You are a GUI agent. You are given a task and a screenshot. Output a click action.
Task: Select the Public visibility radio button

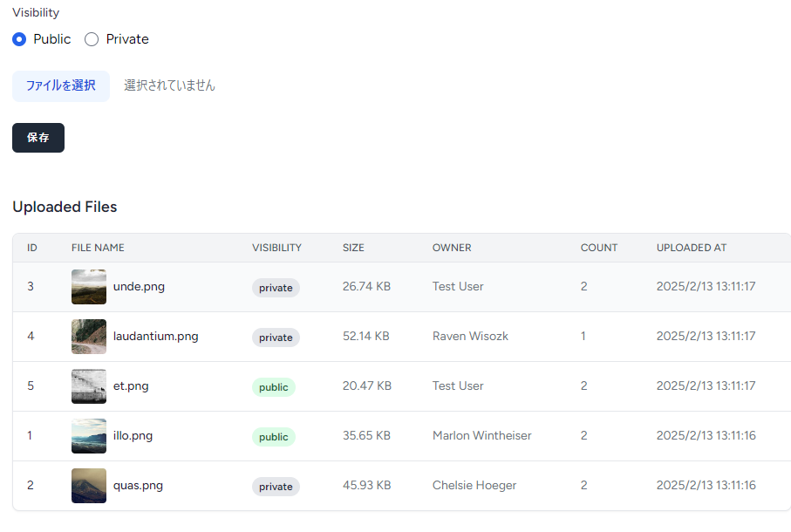[x=19, y=39]
